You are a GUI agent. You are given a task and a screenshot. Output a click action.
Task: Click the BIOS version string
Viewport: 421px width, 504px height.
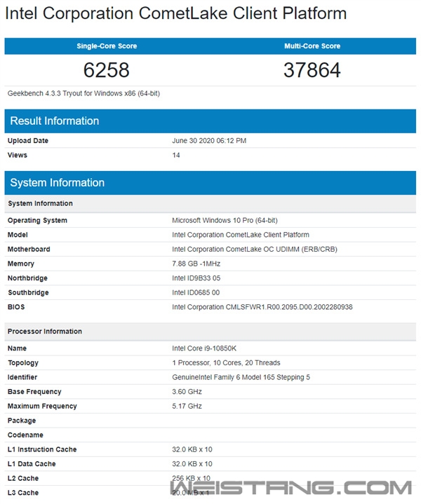262,307
